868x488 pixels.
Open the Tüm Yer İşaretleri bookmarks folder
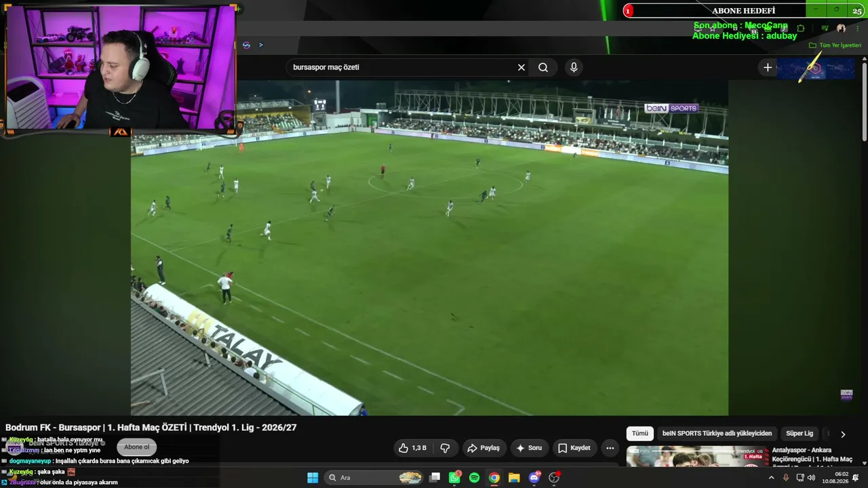835,45
